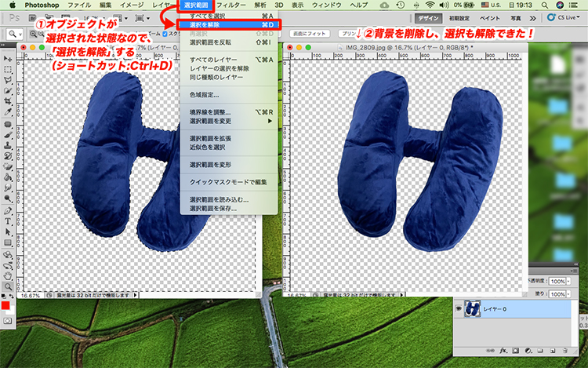Image resolution: width=588 pixels, height=368 pixels.
Task: Click the 画面にフィット button
Action: pyautogui.click(x=310, y=34)
